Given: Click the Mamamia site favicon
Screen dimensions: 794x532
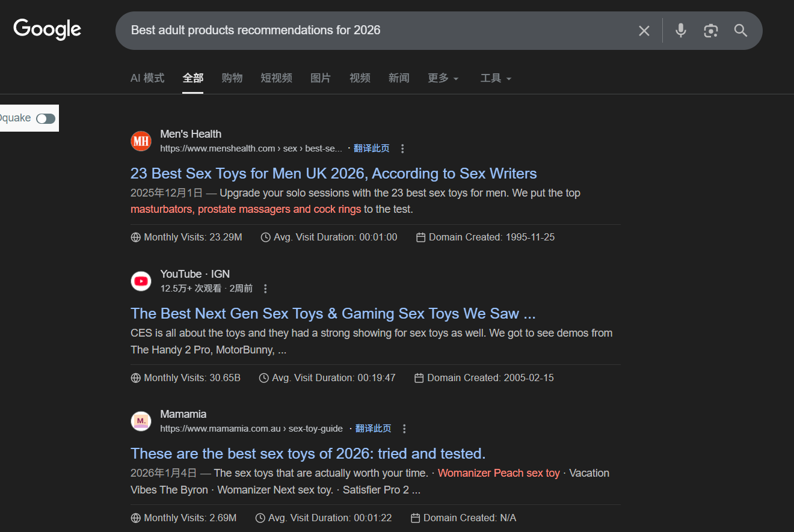Looking at the screenshot, I should click(141, 421).
